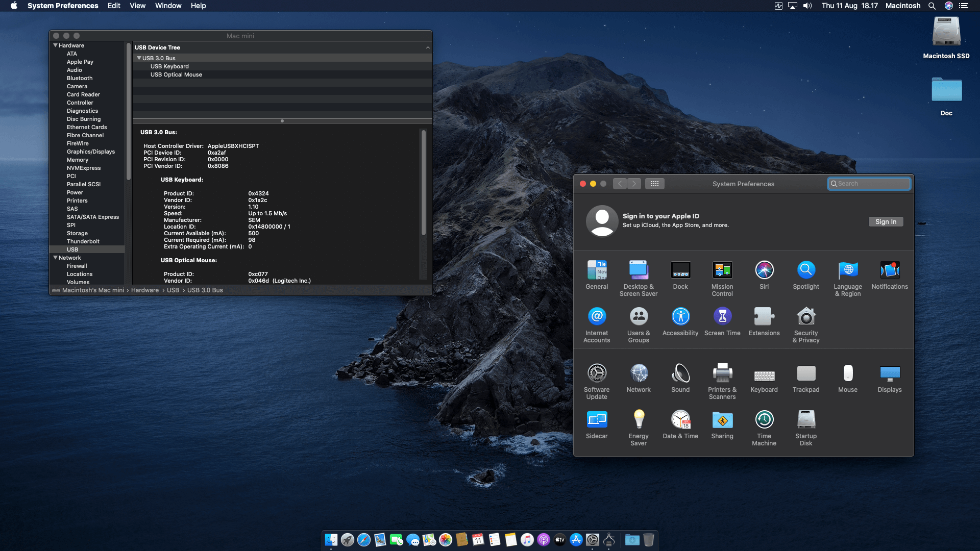The width and height of the screenshot is (980, 551).
Task: Open the Software Update pane
Action: [597, 374]
